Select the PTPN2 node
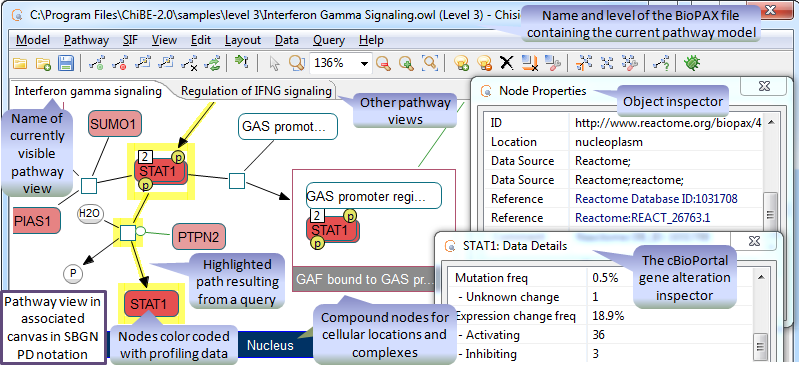The image size is (799, 365). point(198,237)
